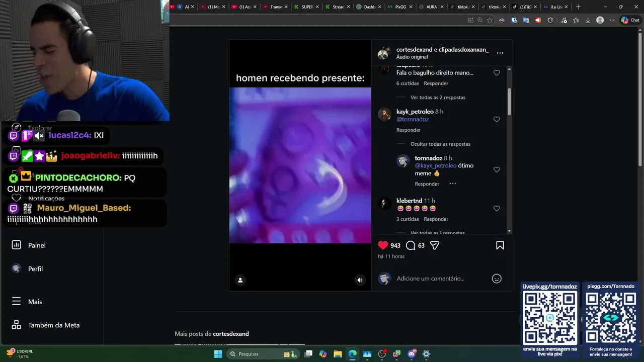The image size is (644, 362).
Task: Open browser zoom magnifier icon
Action: pos(480,20)
